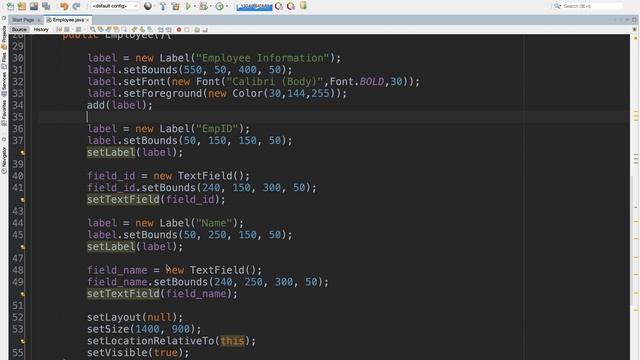This screenshot has width=640, height=360.
Task: Open the Favorites panel from left sidebar
Action: tap(4, 112)
